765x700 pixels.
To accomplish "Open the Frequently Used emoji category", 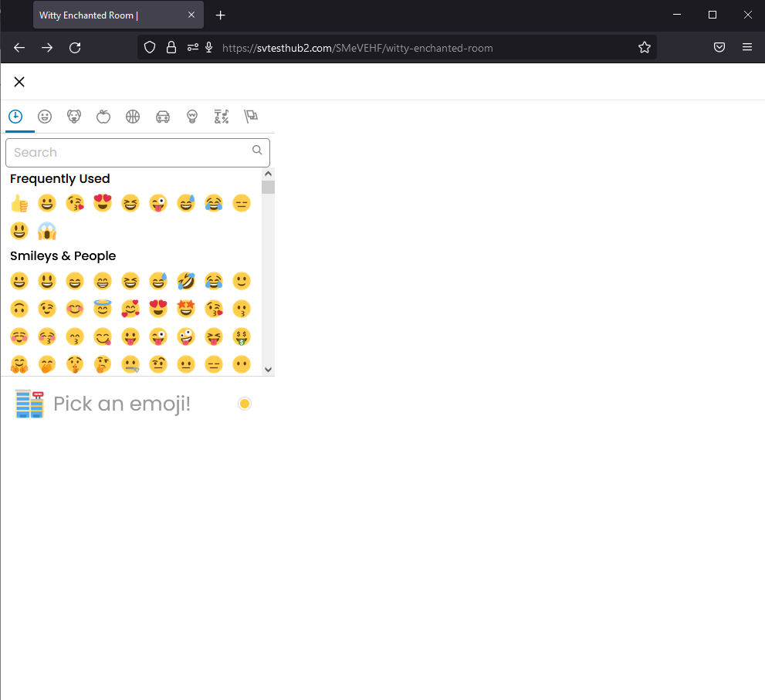I will [x=15, y=117].
